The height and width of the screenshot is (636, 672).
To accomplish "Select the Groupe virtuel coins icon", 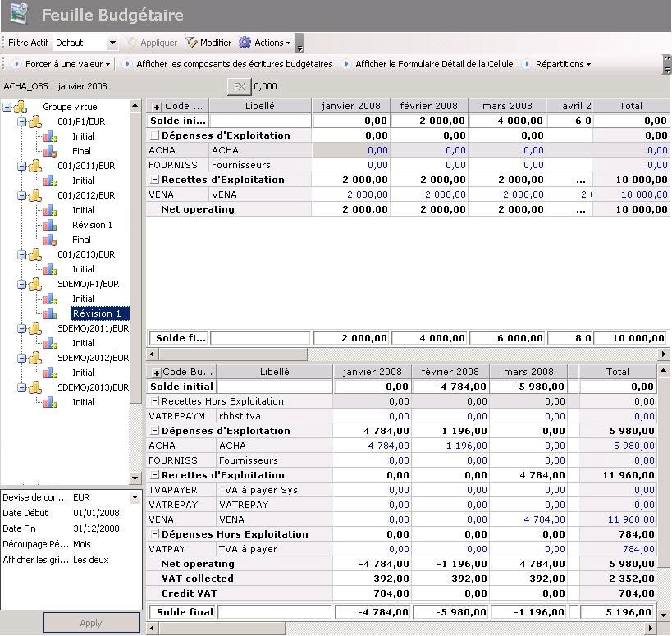I will tap(21, 107).
